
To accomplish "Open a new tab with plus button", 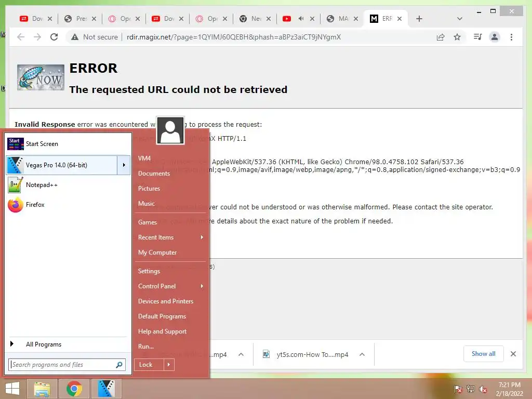I will [419, 19].
